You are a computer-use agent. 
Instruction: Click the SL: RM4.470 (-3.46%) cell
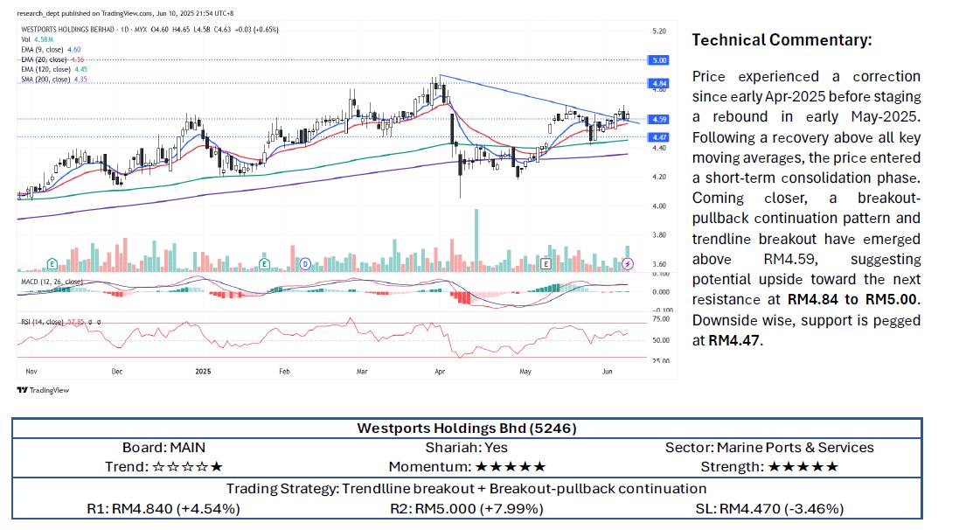[769, 509]
